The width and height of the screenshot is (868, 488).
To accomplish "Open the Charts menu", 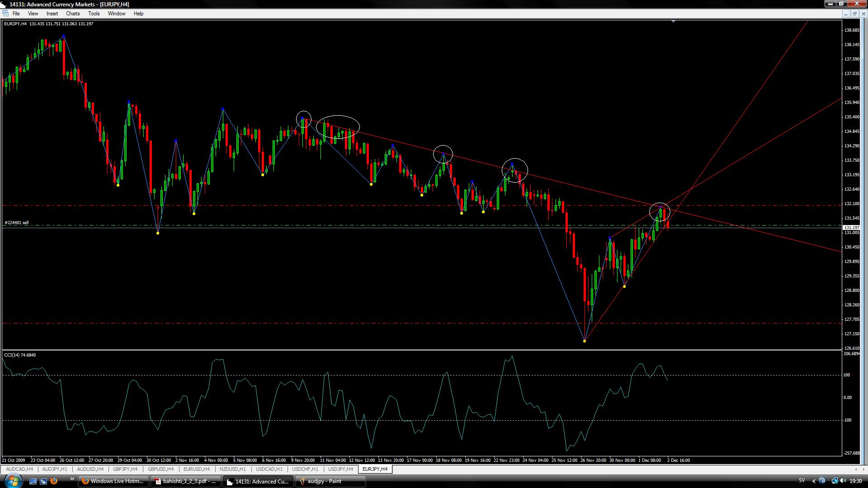I will (72, 14).
